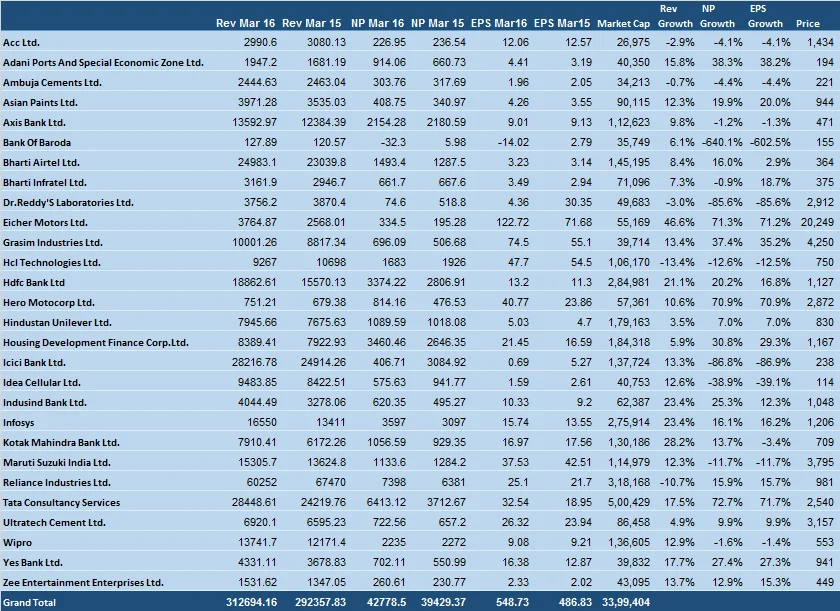Select the 'Kotak Mahindra Bank Ltd.' cell
The height and width of the screenshot is (611, 840).
[61, 442]
